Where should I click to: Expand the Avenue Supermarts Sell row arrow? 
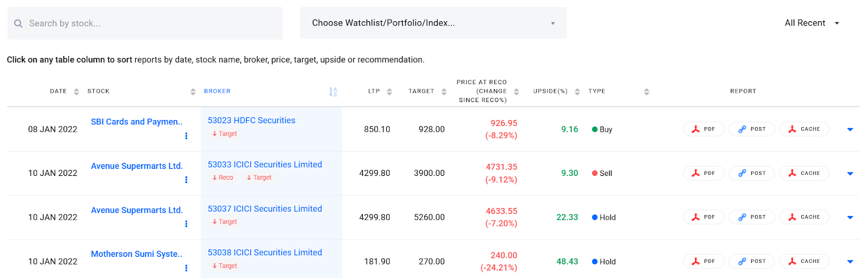pos(850,174)
